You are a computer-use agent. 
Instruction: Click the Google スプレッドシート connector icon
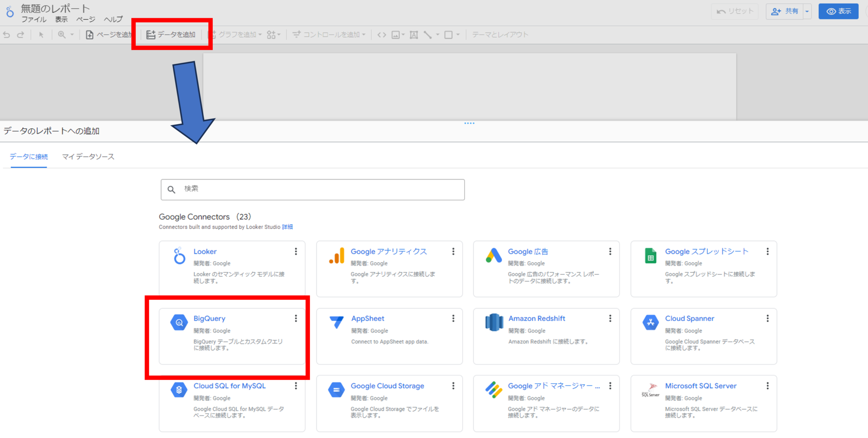tap(650, 256)
